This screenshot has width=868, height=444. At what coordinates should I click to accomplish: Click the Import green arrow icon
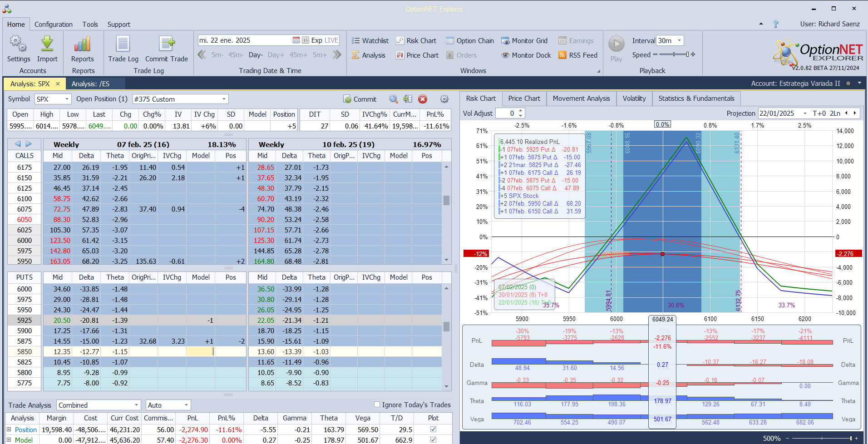click(47, 44)
